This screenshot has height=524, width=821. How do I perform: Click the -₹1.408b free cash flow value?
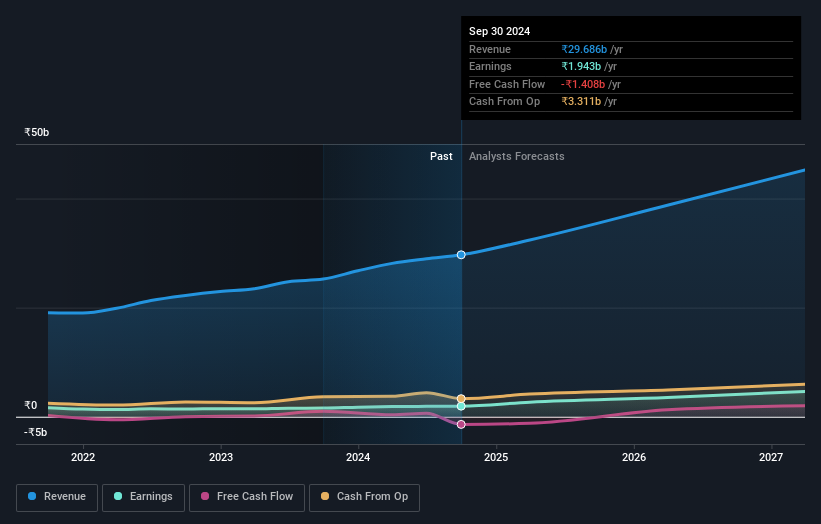click(583, 84)
